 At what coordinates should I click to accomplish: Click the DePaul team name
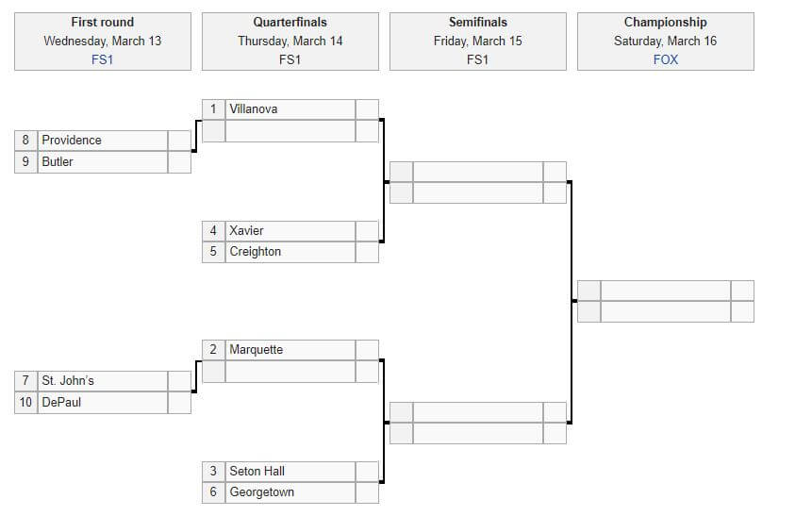point(60,403)
